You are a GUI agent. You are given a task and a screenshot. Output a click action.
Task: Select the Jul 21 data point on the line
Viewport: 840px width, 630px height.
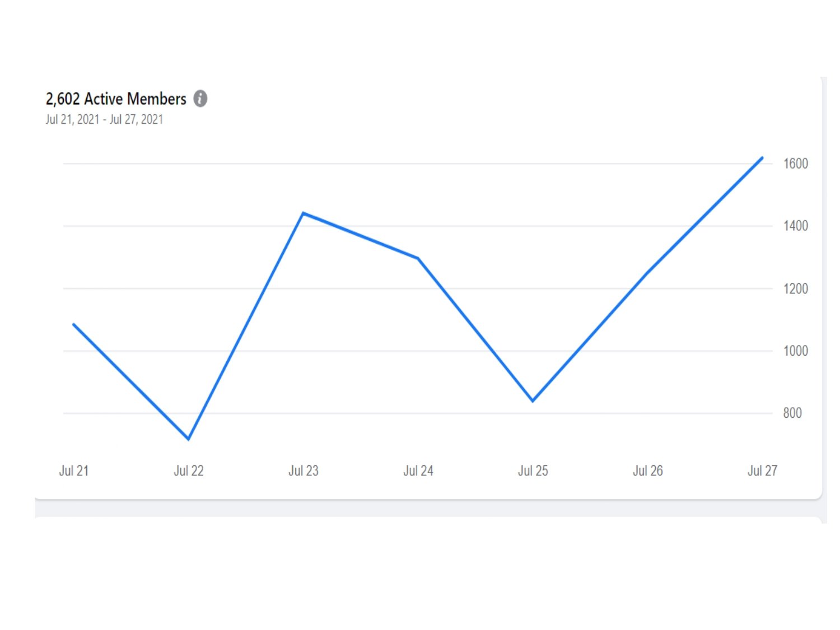(74, 324)
